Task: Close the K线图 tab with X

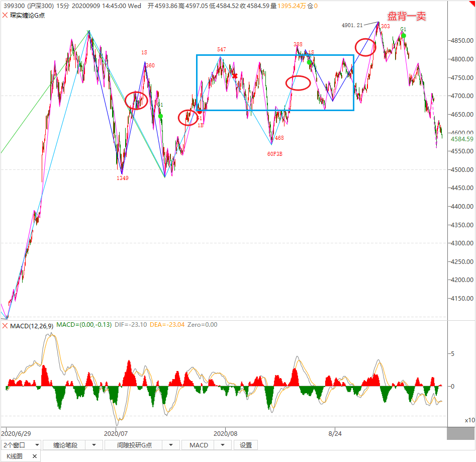Action: point(35,456)
